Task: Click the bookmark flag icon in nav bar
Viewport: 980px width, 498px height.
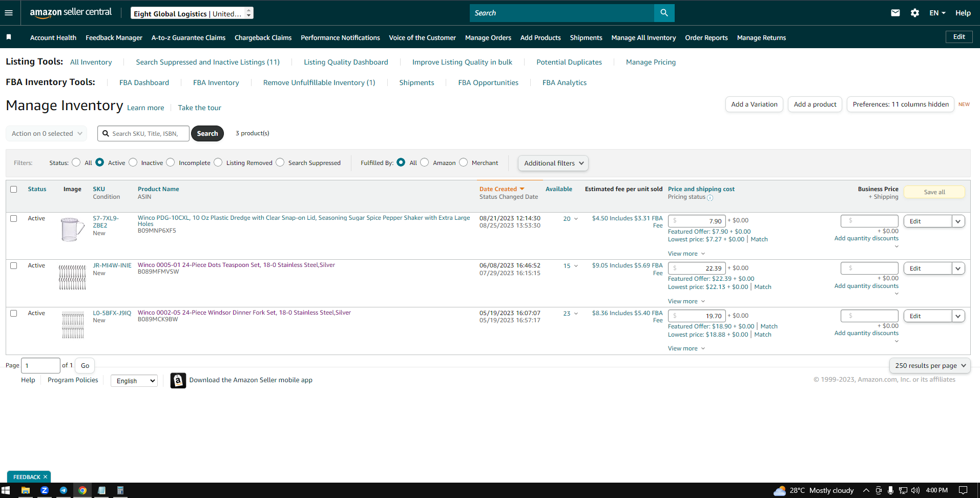Action: point(9,37)
